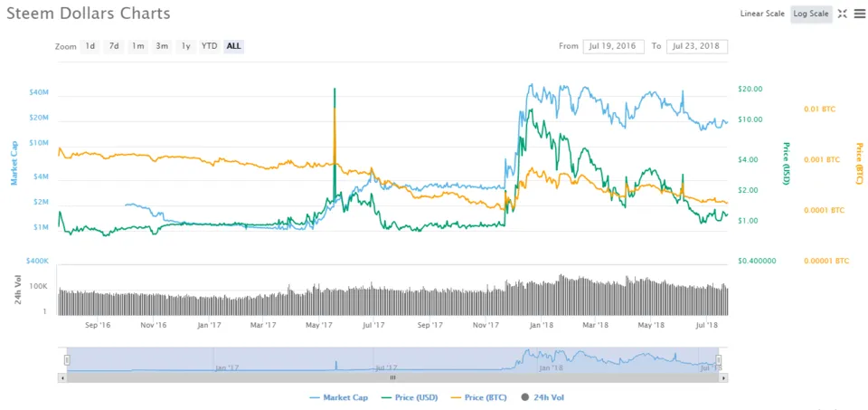The height and width of the screenshot is (410, 868).
Task: Set zoom to 1d
Action: click(x=90, y=46)
